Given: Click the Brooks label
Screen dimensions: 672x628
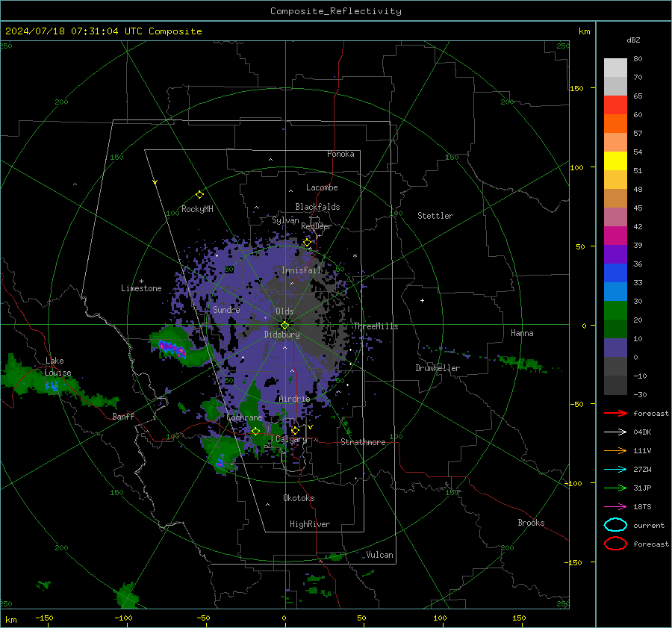Looking at the screenshot, I should tap(531, 523).
